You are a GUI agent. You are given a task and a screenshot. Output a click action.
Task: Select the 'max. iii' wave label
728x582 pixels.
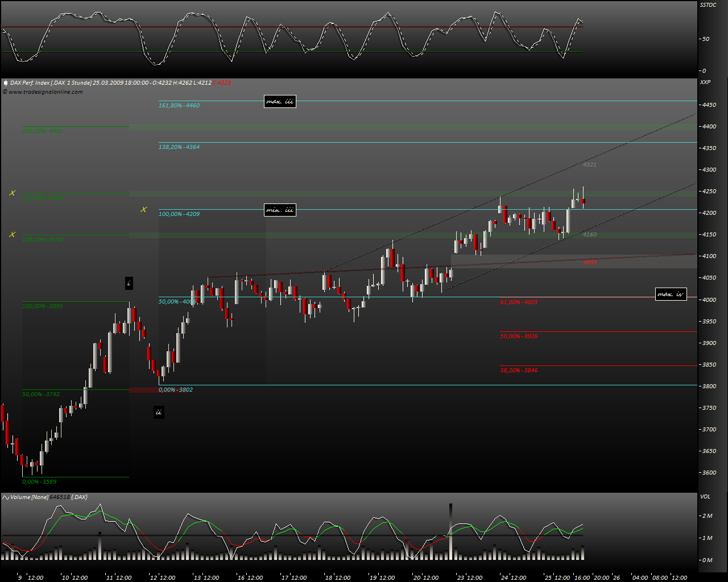(280, 102)
